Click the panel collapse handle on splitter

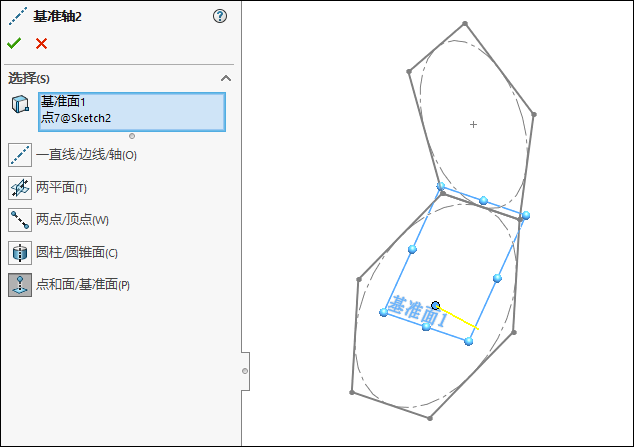coord(245,371)
